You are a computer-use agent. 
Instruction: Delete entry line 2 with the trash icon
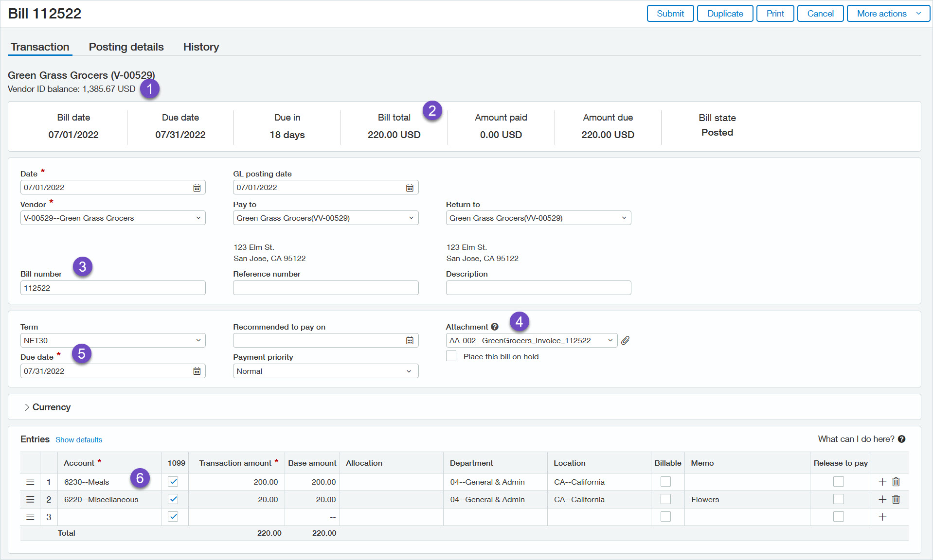click(x=897, y=499)
